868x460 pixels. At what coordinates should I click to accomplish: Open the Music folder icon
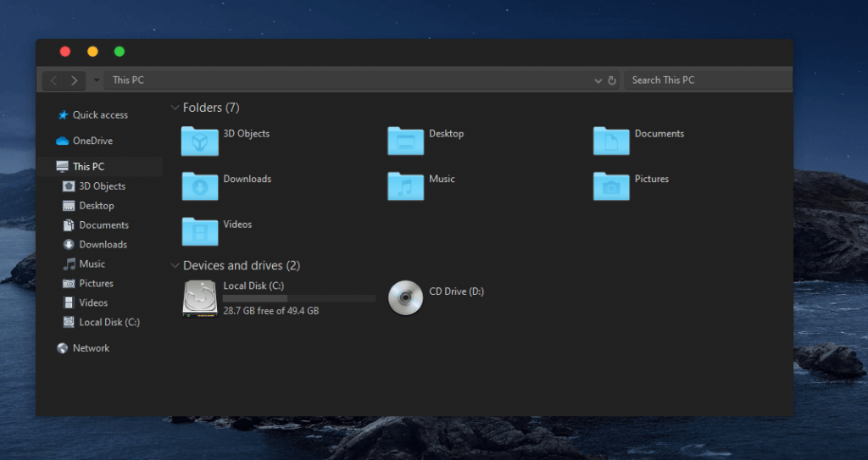pyautogui.click(x=405, y=186)
